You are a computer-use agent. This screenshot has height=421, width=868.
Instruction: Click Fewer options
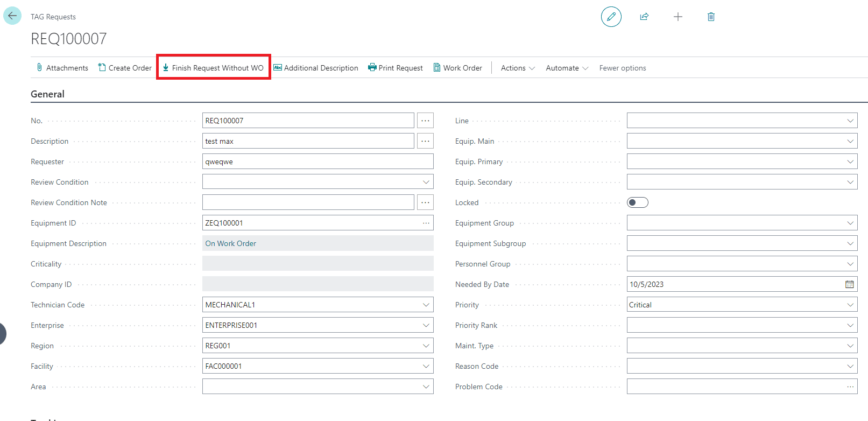pos(623,68)
